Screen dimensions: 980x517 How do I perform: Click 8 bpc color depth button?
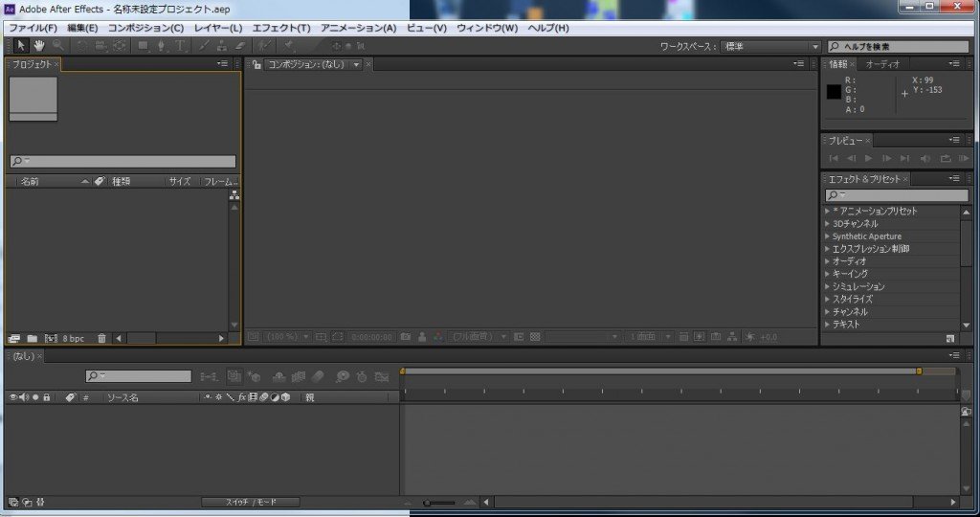click(x=73, y=338)
